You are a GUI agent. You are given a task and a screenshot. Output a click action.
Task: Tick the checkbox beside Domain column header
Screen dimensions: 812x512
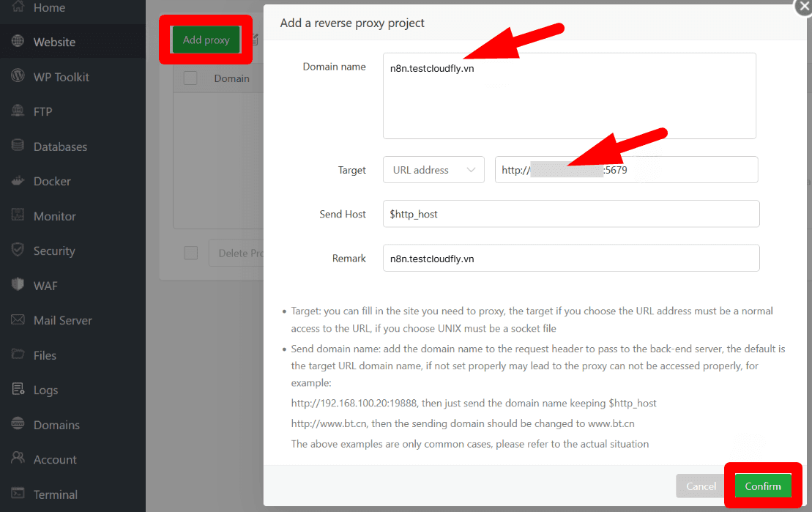tap(190, 78)
